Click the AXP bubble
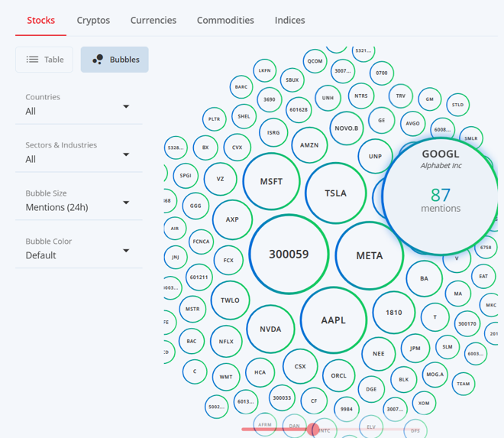 click(232, 219)
